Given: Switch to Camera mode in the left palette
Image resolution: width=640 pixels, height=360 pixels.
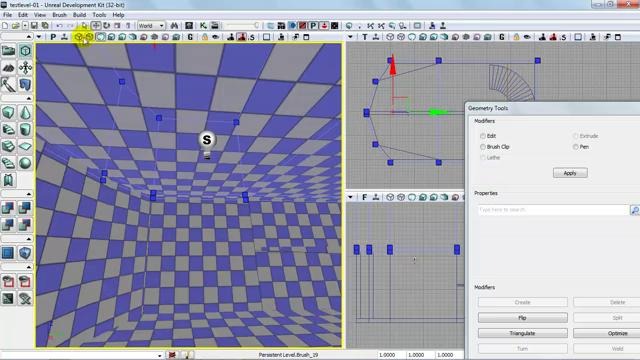Looking at the screenshot, I should tap(8, 51).
